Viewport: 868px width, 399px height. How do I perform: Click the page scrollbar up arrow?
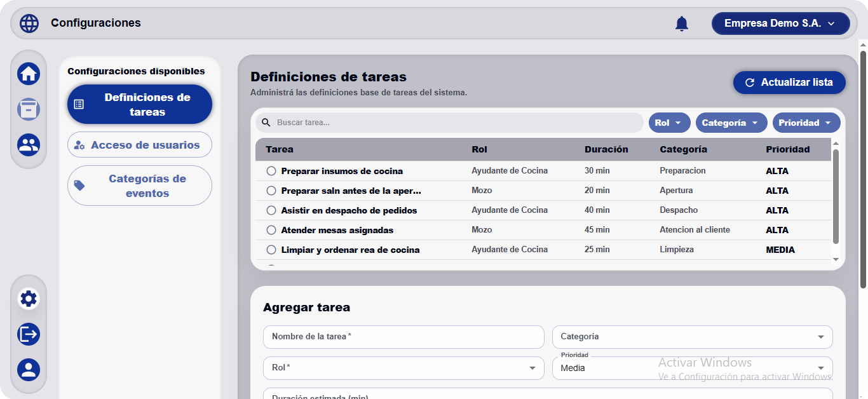coord(863,44)
